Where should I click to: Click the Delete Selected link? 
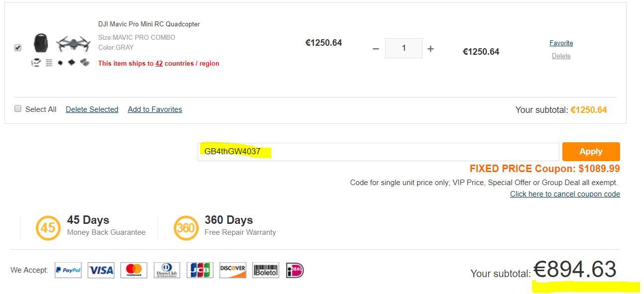click(92, 109)
